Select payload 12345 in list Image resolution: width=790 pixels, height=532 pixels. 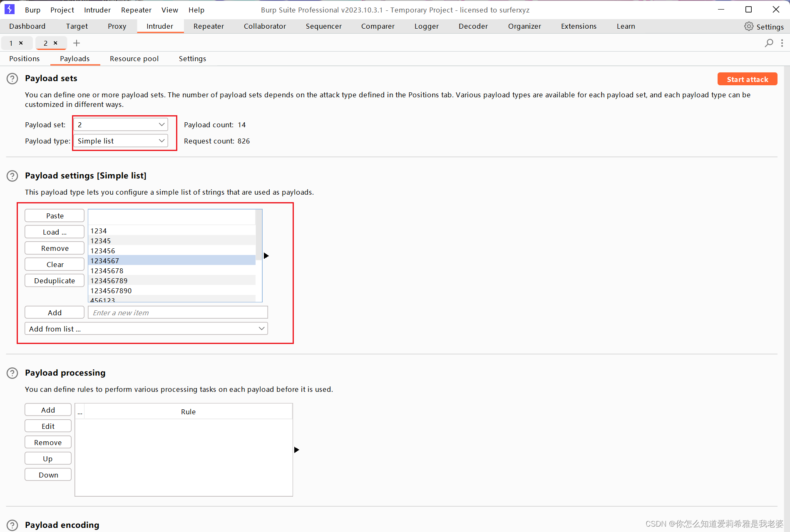(172, 240)
